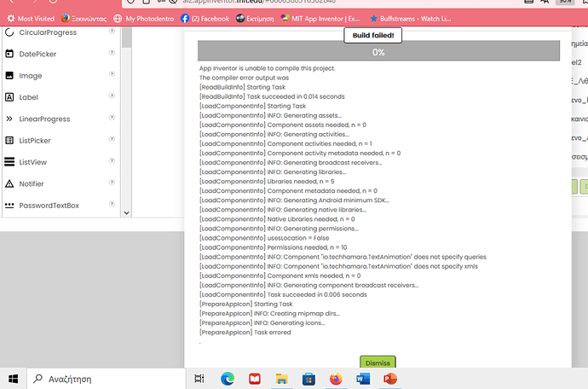Open the My Photodentro bookmark
The image size is (588, 389).
(x=144, y=19)
